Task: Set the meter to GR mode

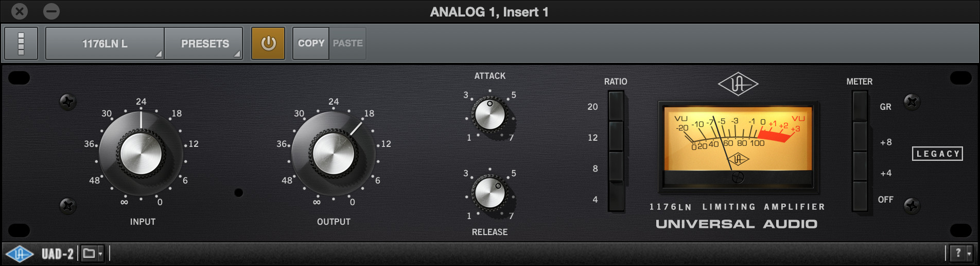Action: click(860, 106)
